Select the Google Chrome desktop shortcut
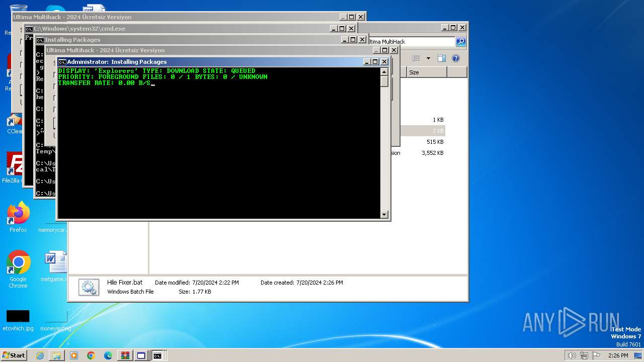 click(18, 269)
